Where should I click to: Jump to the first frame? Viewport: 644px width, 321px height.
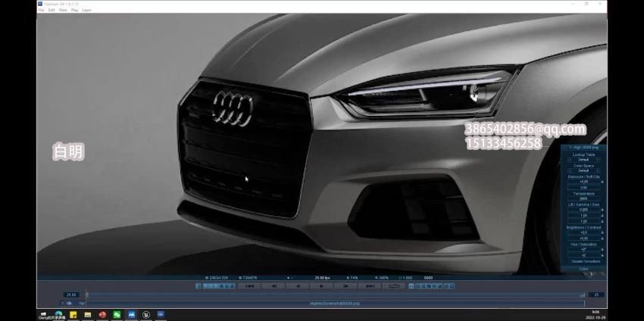coord(249,285)
